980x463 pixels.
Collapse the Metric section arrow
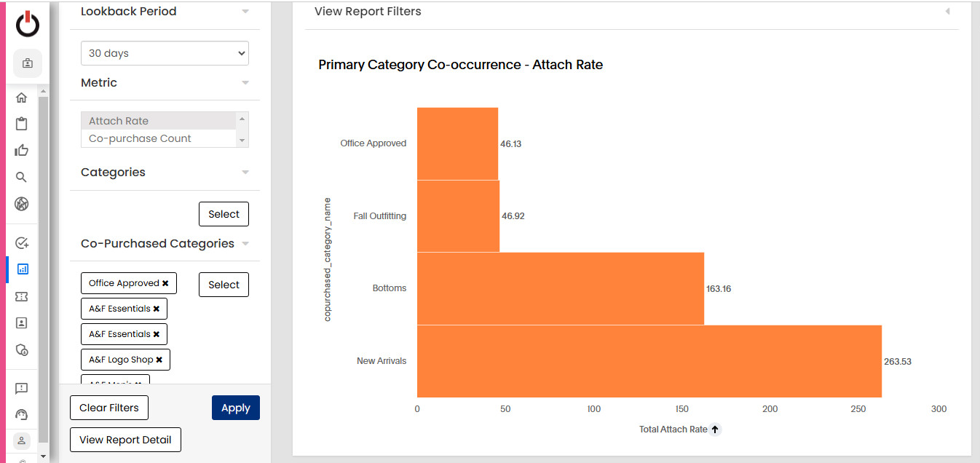pyautogui.click(x=245, y=83)
